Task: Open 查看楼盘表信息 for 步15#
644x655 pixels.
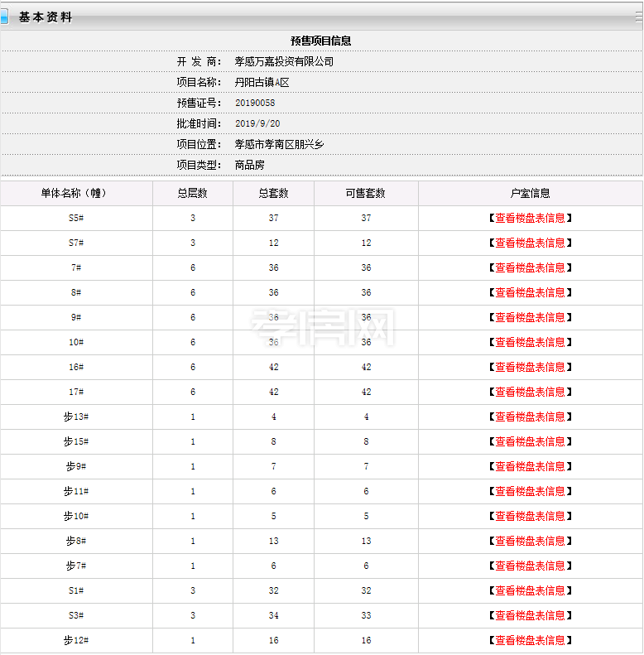Action: [530, 441]
